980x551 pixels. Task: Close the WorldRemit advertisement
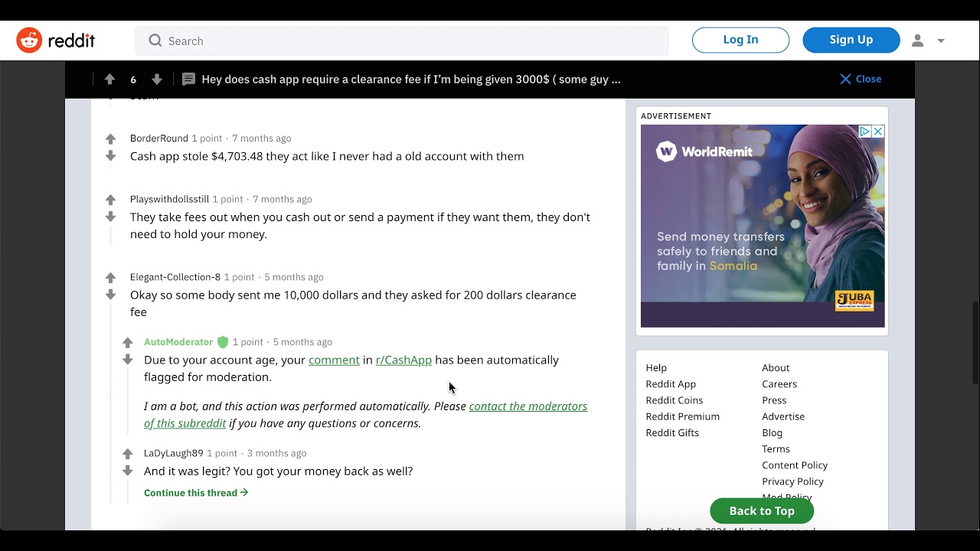pos(878,132)
